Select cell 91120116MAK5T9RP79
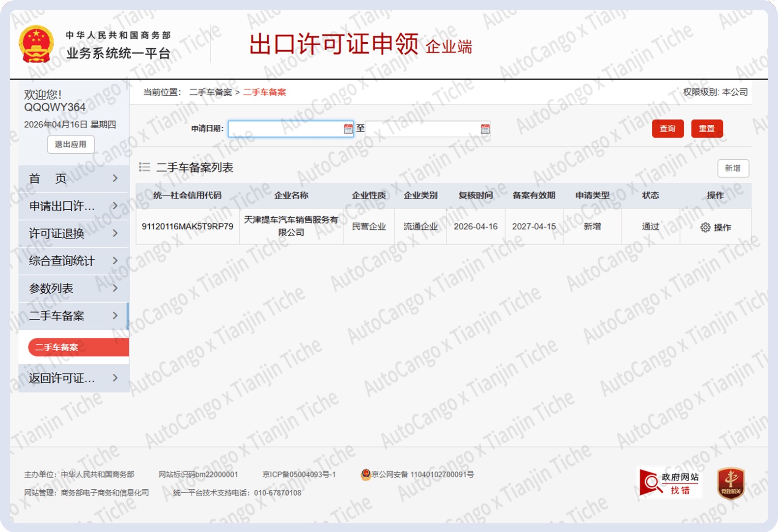This screenshot has height=532, width=778. [187, 226]
